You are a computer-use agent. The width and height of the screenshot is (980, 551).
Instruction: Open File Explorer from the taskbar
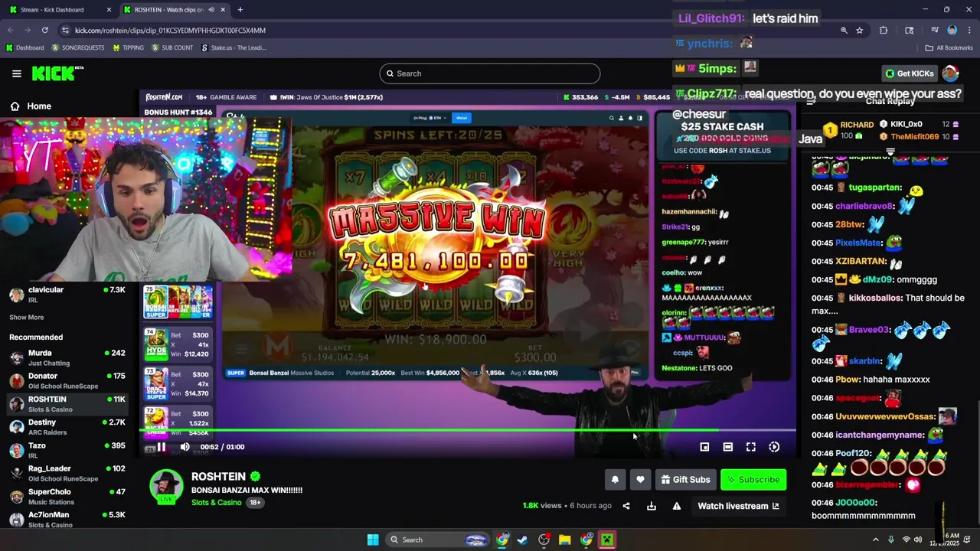564,540
